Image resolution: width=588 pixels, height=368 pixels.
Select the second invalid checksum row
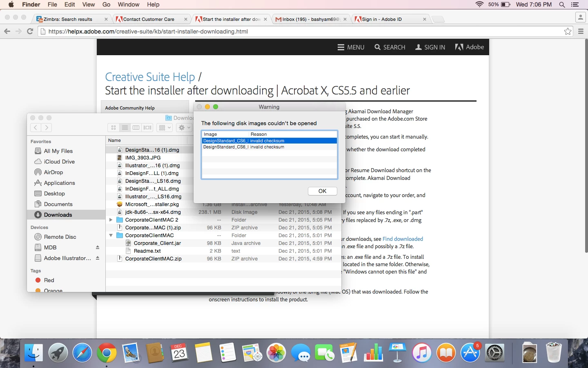coord(269,147)
